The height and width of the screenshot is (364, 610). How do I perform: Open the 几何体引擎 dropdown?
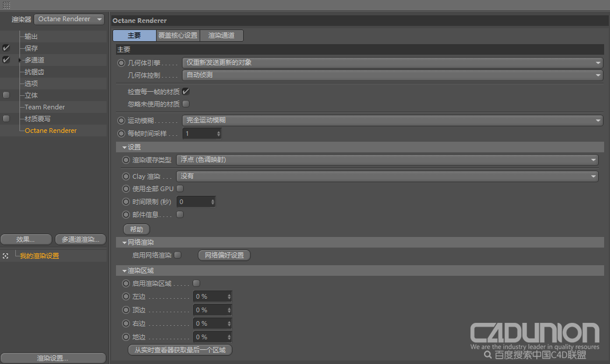pyautogui.click(x=393, y=62)
